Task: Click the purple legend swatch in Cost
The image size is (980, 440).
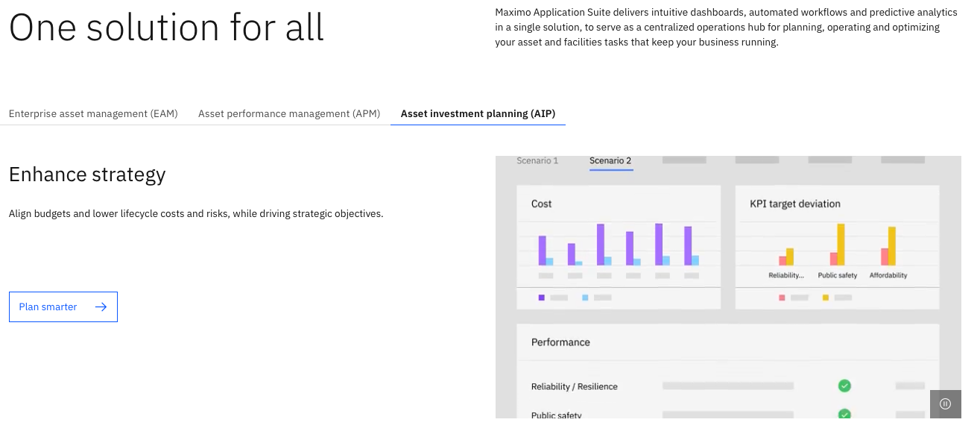Action: [x=541, y=298]
